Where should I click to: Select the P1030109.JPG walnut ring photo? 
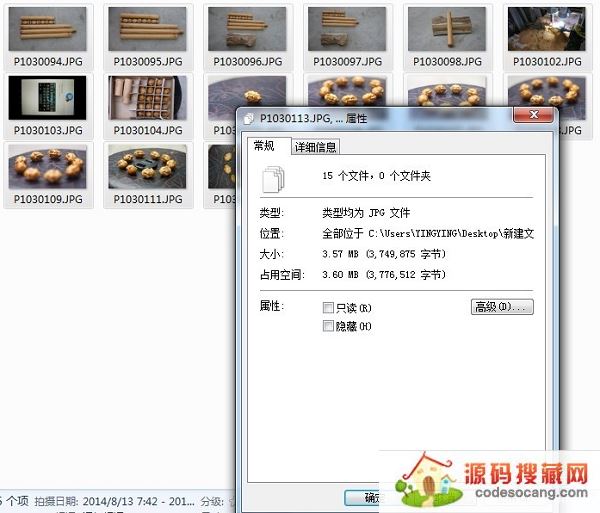48,166
